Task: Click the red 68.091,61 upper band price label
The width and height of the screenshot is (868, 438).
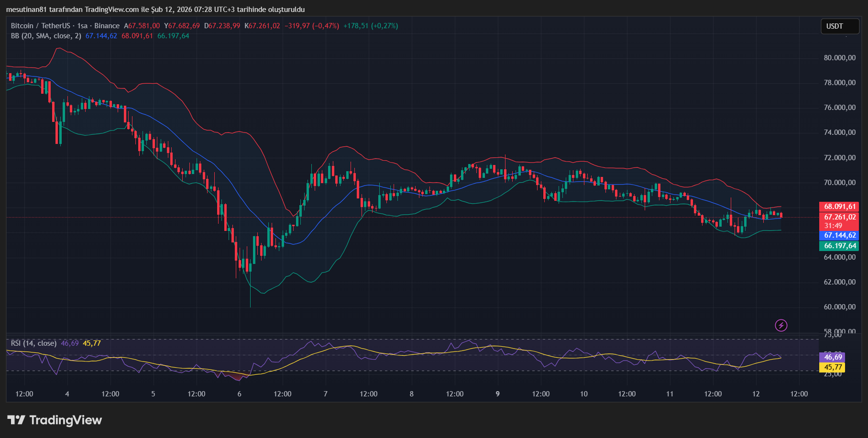Action: pyautogui.click(x=839, y=207)
